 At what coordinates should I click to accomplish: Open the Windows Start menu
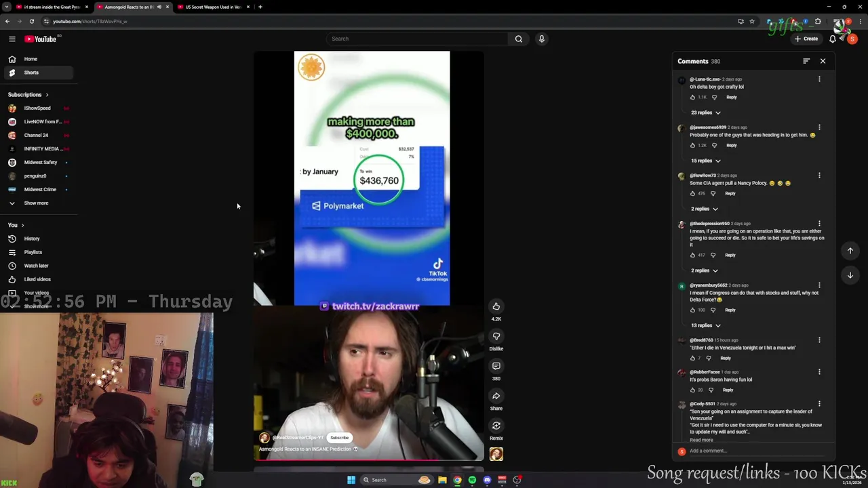pos(351,480)
